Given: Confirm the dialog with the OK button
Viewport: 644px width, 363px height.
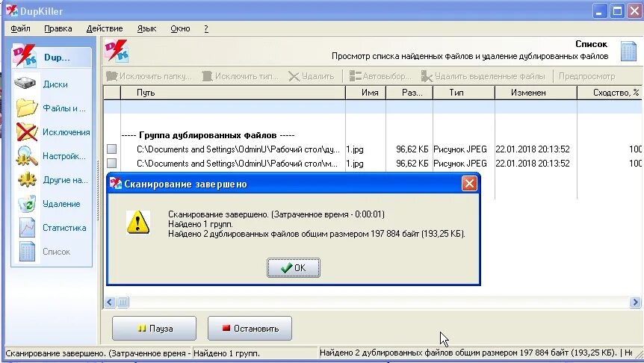Looking at the screenshot, I should pyautogui.click(x=294, y=267).
